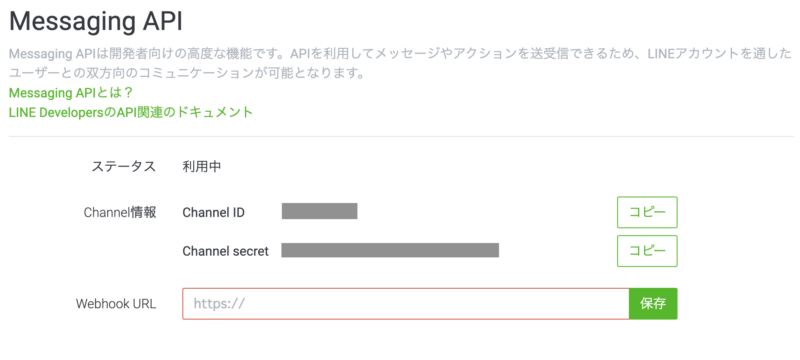Click description text beginning "Messaging APIは開発者向け"
The image size is (800, 360).
401,54
